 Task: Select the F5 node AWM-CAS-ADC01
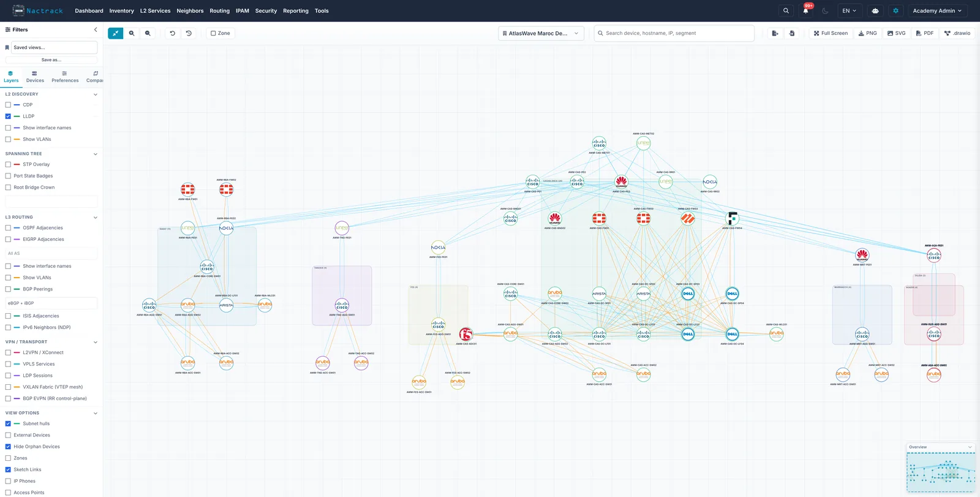point(466,334)
